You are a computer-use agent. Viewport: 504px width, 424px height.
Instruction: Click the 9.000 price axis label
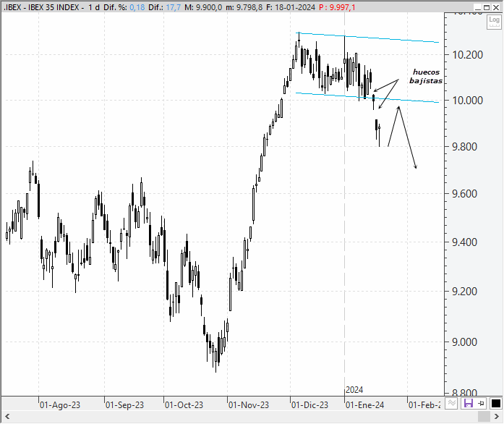coord(464,342)
